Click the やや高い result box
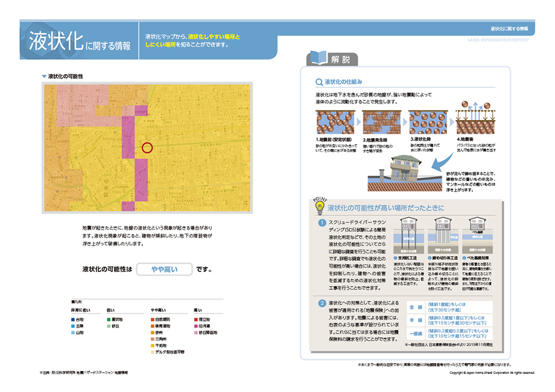This screenshot has width=555, height=392. tap(164, 269)
